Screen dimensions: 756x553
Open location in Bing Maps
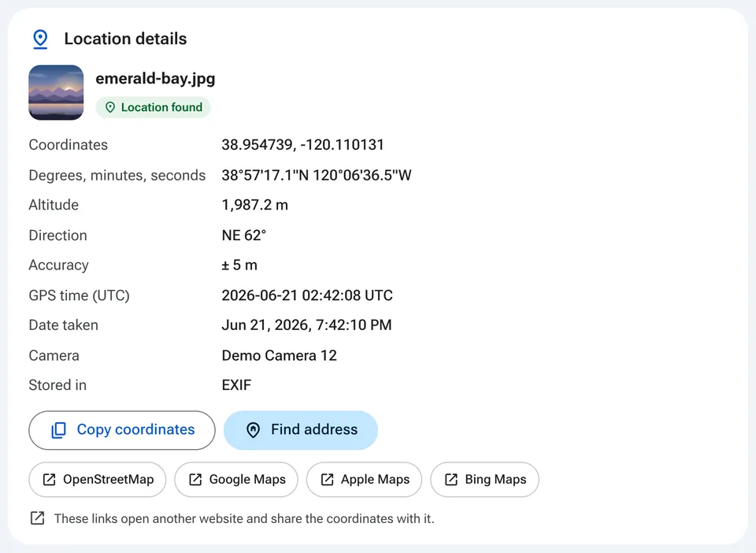484,480
